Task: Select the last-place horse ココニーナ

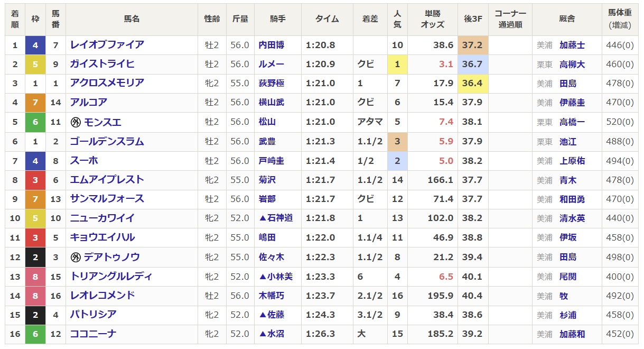Action: [x=93, y=334]
